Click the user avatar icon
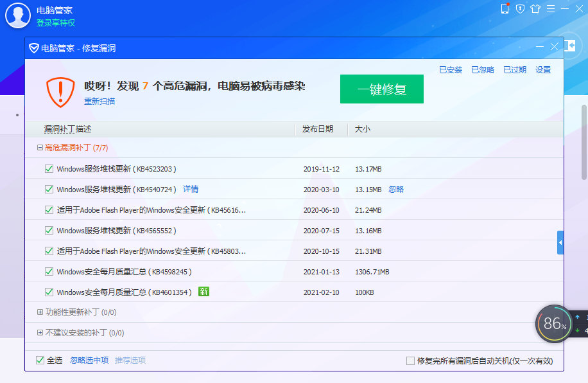Image resolution: width=588 pixels, height=383 pixels. point(17,15)
